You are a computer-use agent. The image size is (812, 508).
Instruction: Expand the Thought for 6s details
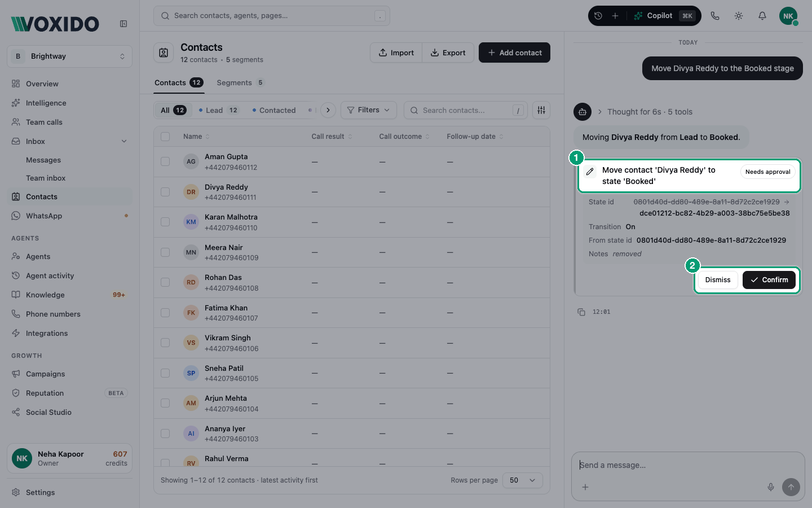(x=645, y=112)
